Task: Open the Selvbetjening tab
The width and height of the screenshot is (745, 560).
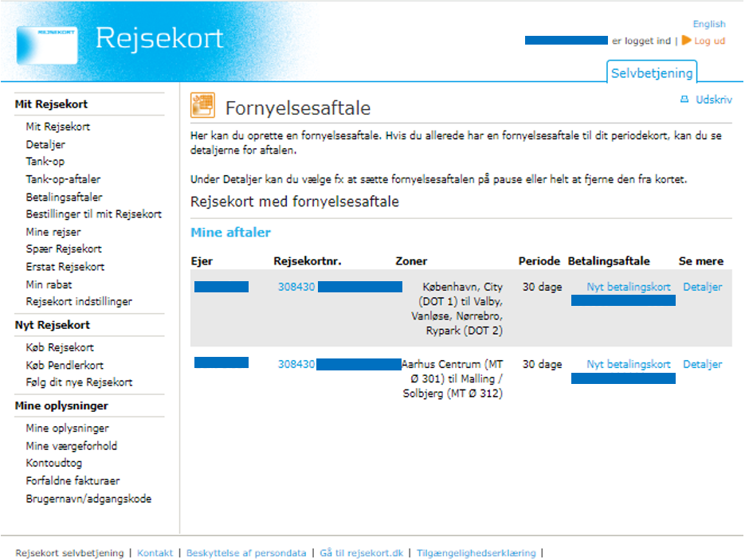Action: click(x=652, y=73)
